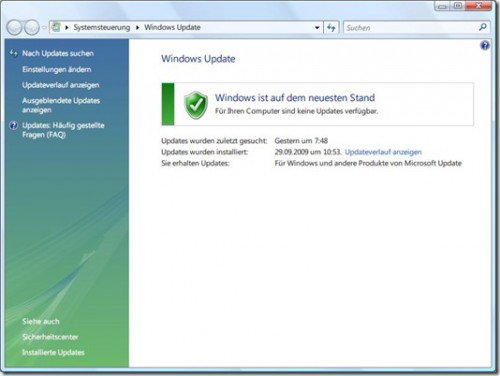
Task: Click the refresh button next to address bar
Action: (331, 28)
